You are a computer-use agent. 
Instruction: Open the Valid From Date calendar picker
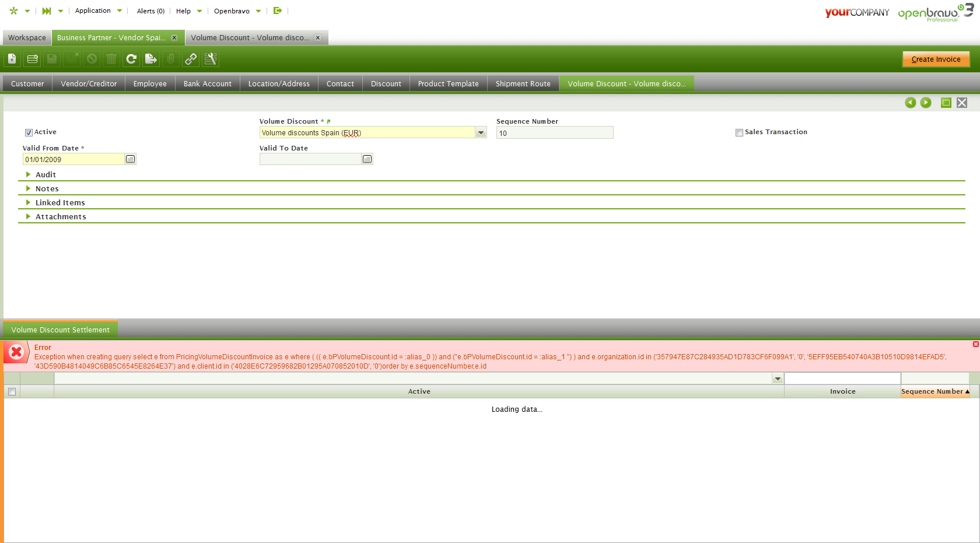click(x=131, y=159)
